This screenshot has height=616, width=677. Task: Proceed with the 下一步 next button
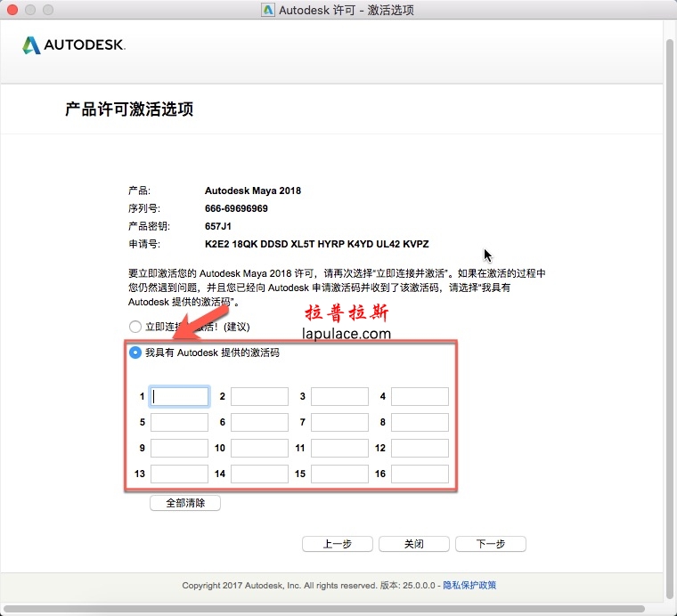(x=491, y=544)
